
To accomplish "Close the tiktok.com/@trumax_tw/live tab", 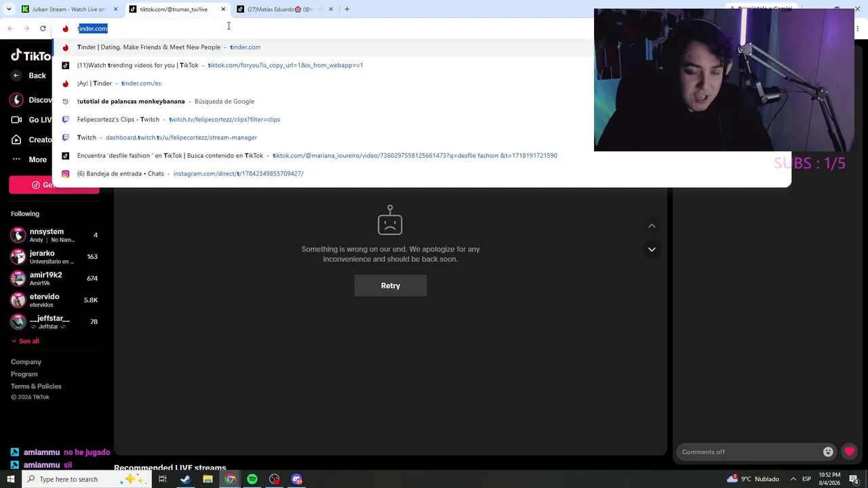I will tap(223, 9).
